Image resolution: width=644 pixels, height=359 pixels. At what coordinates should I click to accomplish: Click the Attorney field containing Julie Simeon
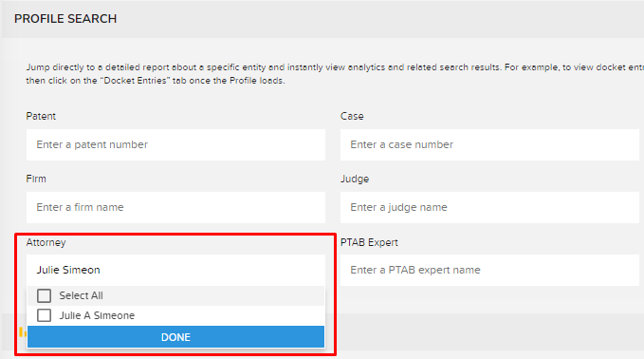pos(175,270)
